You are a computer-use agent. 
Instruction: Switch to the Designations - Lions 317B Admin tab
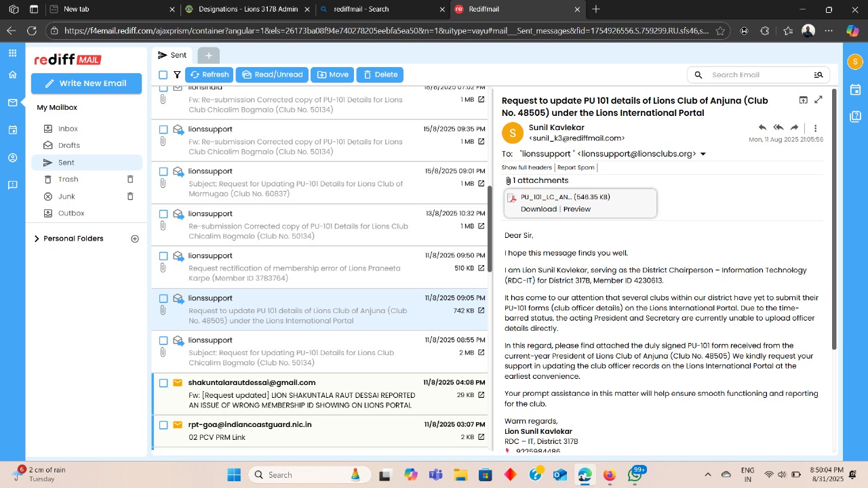[x=241, y=9]
